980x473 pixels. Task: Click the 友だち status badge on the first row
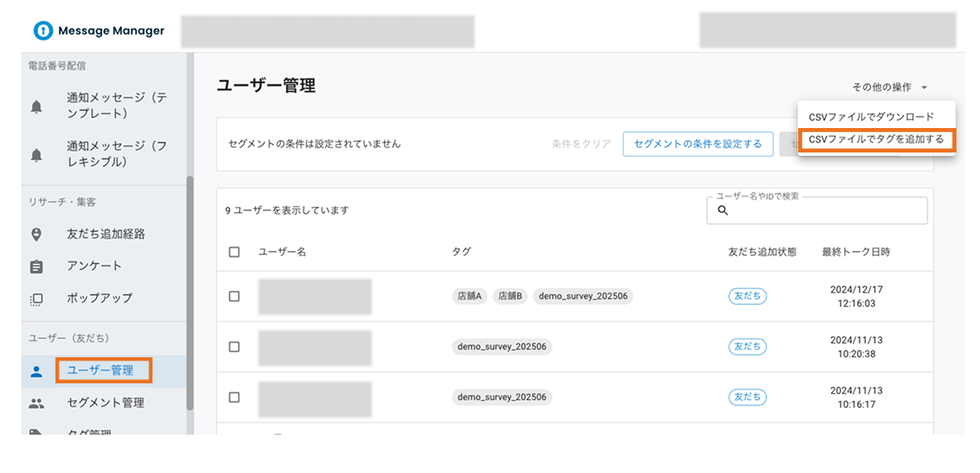(x=747, y=296)
